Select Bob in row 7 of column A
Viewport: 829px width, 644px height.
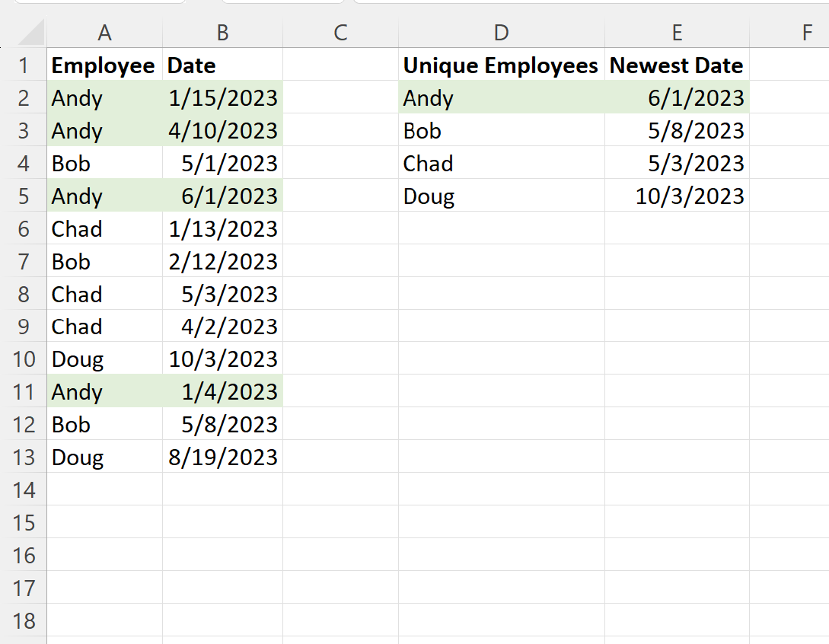click(105, 261)
